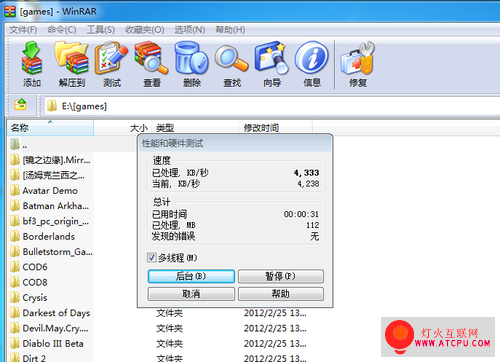Open the 帮助(H) menu
The image size is (500, 362).
tap(230, 30)
